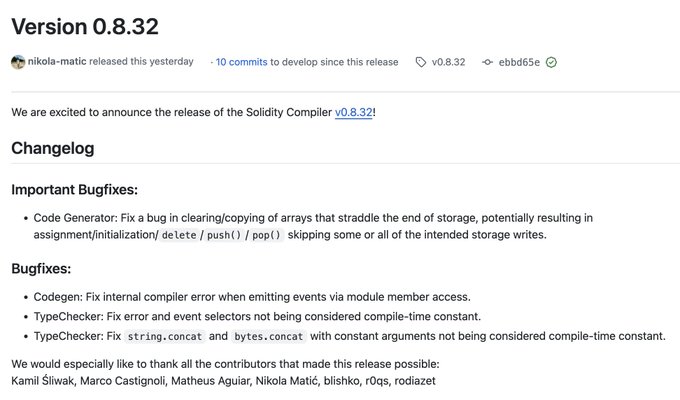680x400 pixels.
Task: Click nikola-matic's avatar image
Action: pos(18,62)
